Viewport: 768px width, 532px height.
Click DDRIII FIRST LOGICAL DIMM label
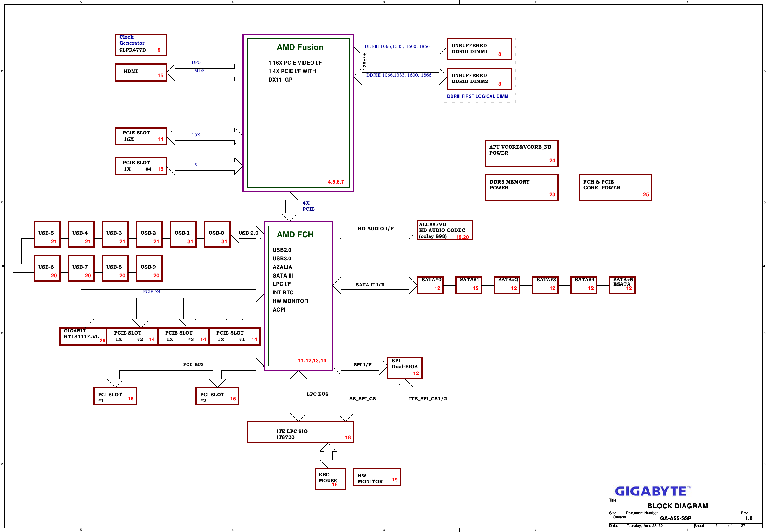[x=478, y=96]
